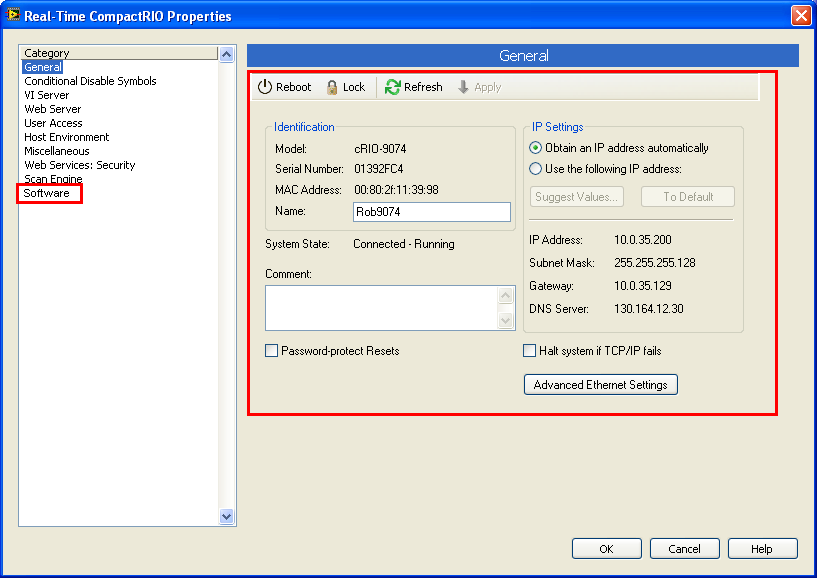Open Advanced Ethernet Settings

pos(600,385)
